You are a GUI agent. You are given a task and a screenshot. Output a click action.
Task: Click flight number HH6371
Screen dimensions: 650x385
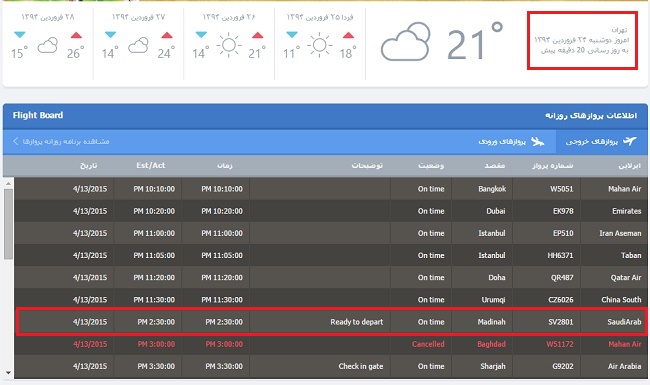560,255
